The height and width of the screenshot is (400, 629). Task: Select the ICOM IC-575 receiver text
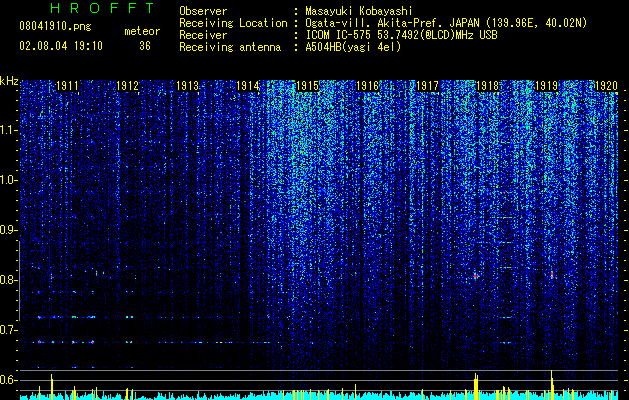click(x=401, y=35)
